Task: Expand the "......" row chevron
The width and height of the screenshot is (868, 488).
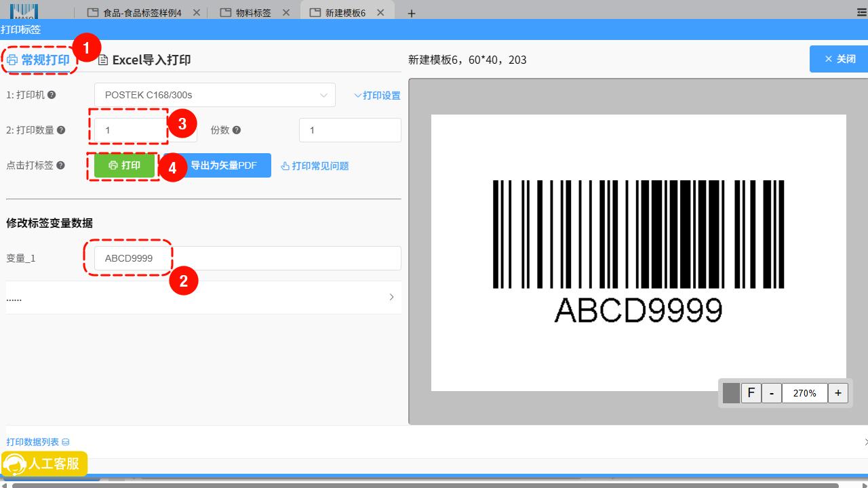Action: [x=391, y=298]
